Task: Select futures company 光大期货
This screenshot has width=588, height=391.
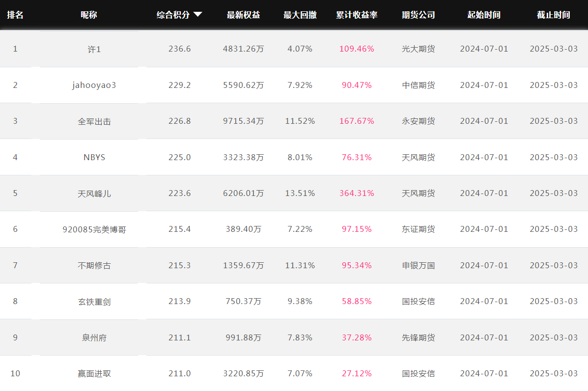Action: (419, 49)
